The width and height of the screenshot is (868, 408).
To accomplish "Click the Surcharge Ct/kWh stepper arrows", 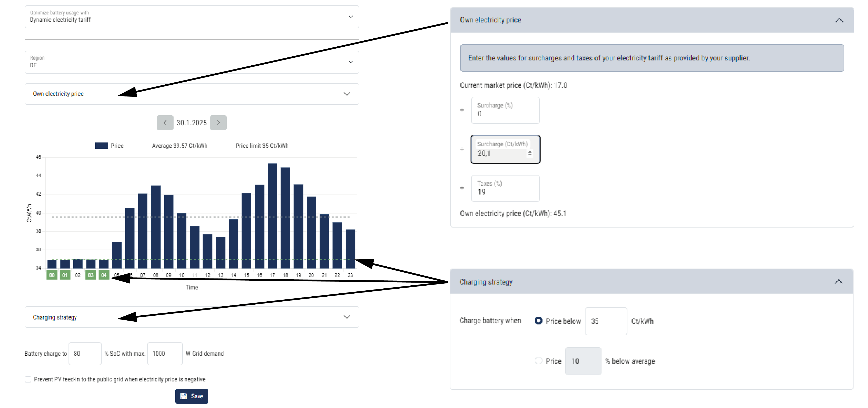I will (530, 153).
